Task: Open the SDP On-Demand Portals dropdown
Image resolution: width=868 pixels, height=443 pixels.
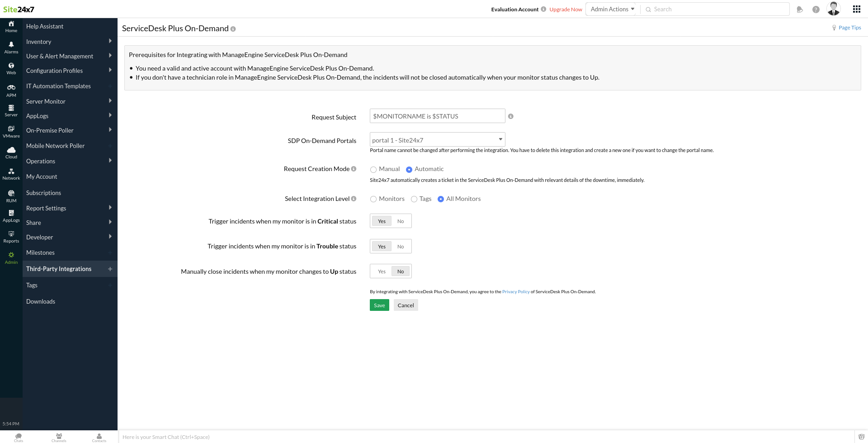Action: pyautogui.click(x=437, y=140)
